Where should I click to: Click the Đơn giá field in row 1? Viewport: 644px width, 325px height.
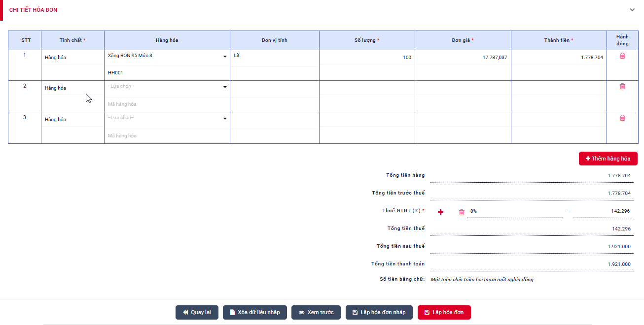[463, 58]
